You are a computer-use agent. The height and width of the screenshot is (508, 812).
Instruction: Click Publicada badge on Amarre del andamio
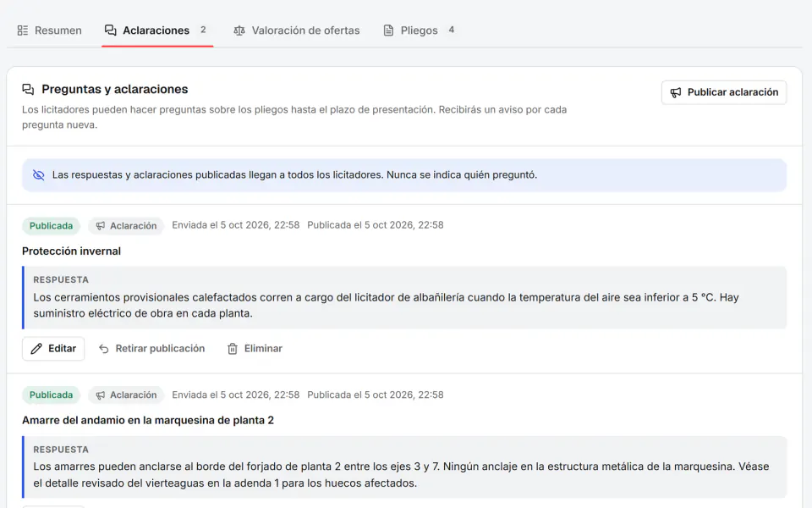point(51,395)
